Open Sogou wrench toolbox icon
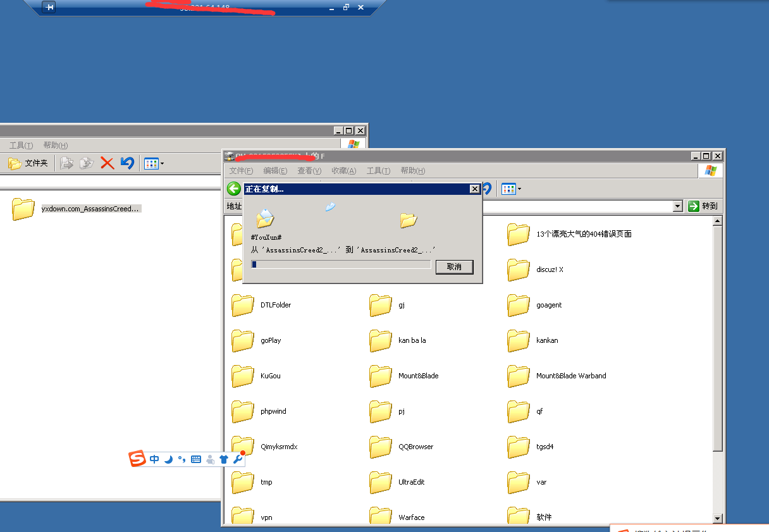The width and height of the screenshot is (769, 532). point(238,459)
